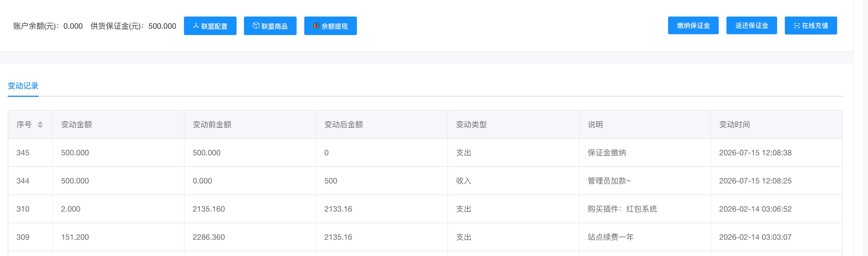868x256 pixels.
Task: Click the network icon in 联盟配置
Action: point(196,26)
